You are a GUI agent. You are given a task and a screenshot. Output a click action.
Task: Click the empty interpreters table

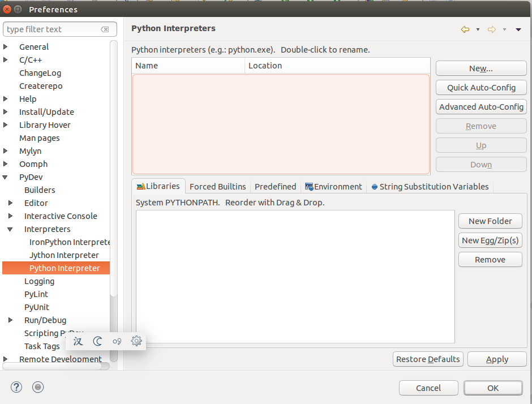tap(281, 124)
